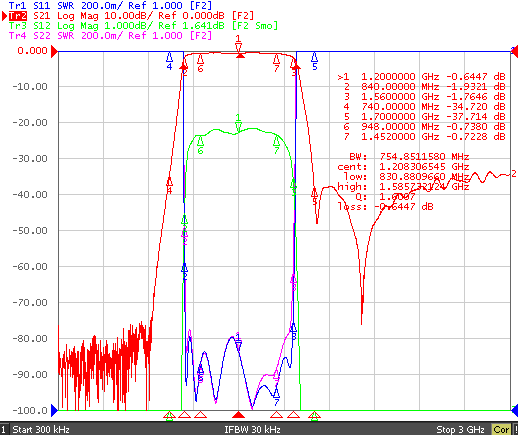This screenshot has height=435, width=518.
Task: Click blue marker 4 on the S11 trace
Action: [x=169, y=61]
